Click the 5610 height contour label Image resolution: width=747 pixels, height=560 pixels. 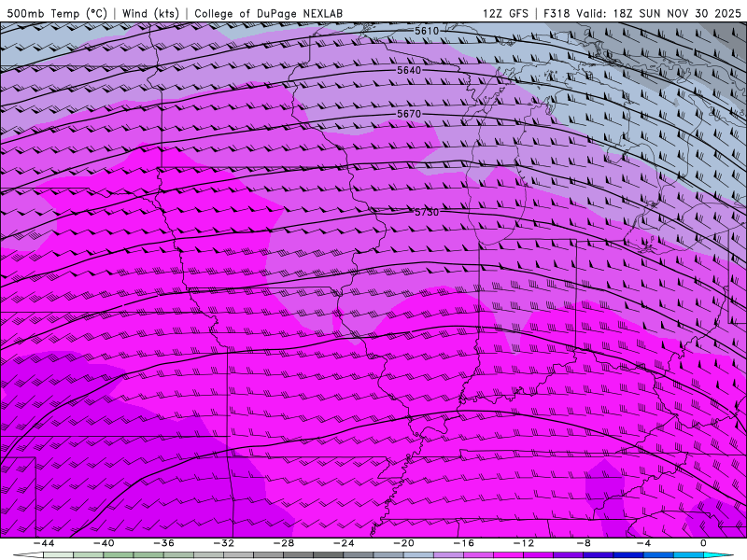tap(427, 31)
